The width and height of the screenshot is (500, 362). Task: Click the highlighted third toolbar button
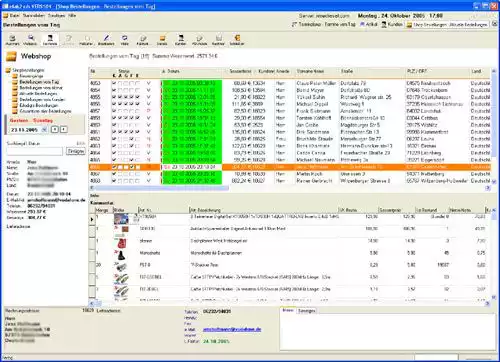coord(50,39)
